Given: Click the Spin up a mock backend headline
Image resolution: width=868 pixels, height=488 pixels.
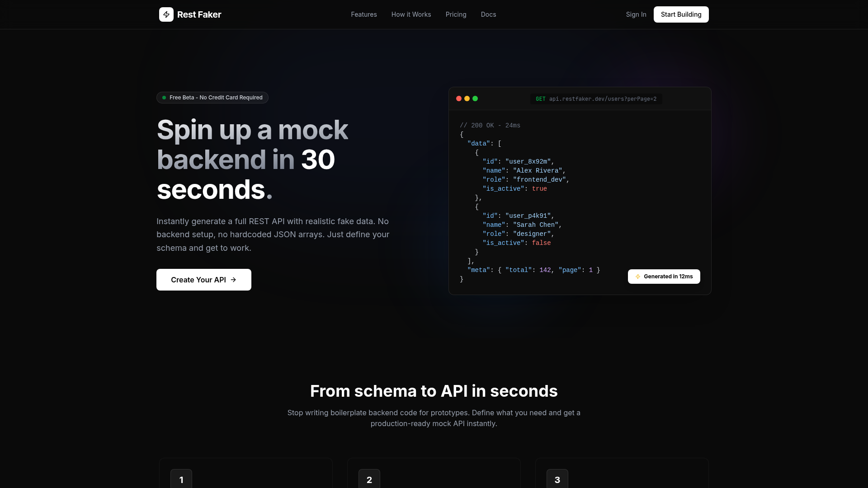Looking at the screenshot, I should click(253, 159).
